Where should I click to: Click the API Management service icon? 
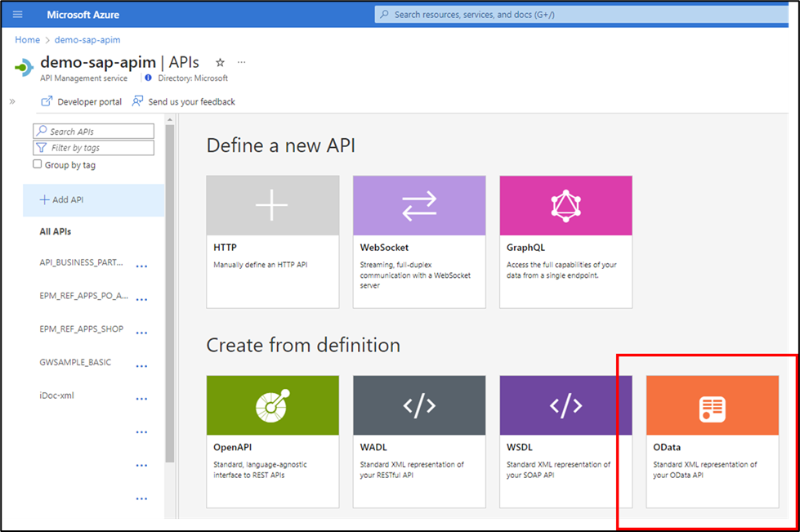(24, 67)
